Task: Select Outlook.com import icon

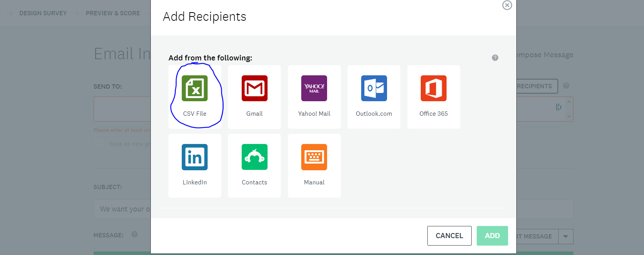Action: tap(374, 88)
